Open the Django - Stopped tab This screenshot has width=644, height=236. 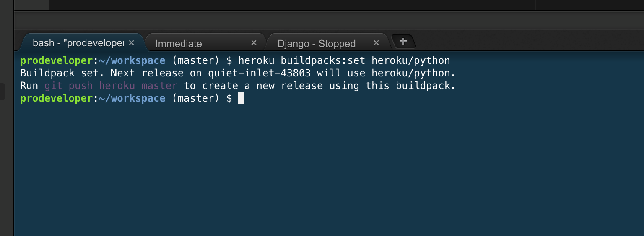coord(316,44)
